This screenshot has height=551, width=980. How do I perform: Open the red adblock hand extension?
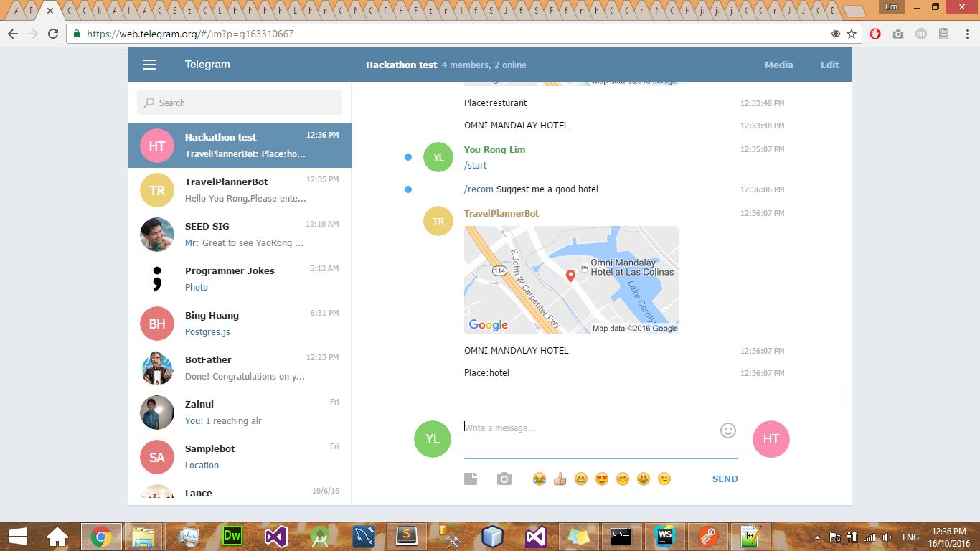[875, 34]
